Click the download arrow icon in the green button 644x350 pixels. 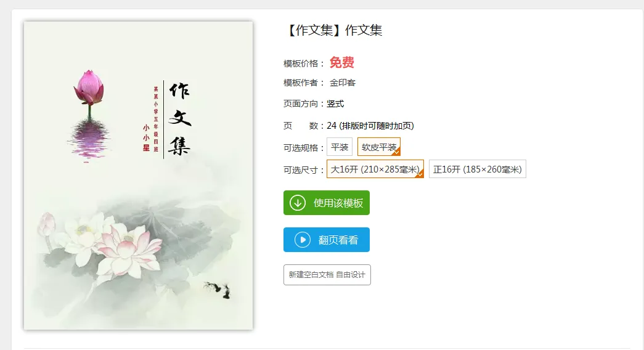point(298,203)
